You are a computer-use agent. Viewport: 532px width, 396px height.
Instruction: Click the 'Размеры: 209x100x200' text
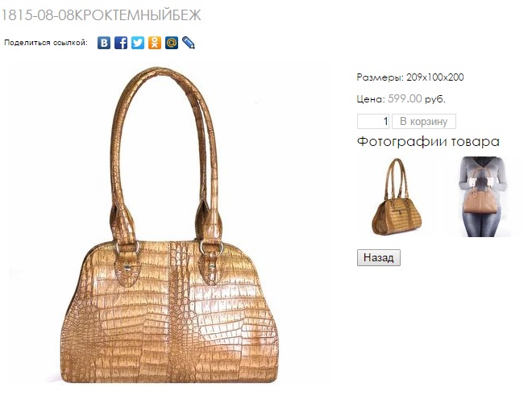coord(410,77)
